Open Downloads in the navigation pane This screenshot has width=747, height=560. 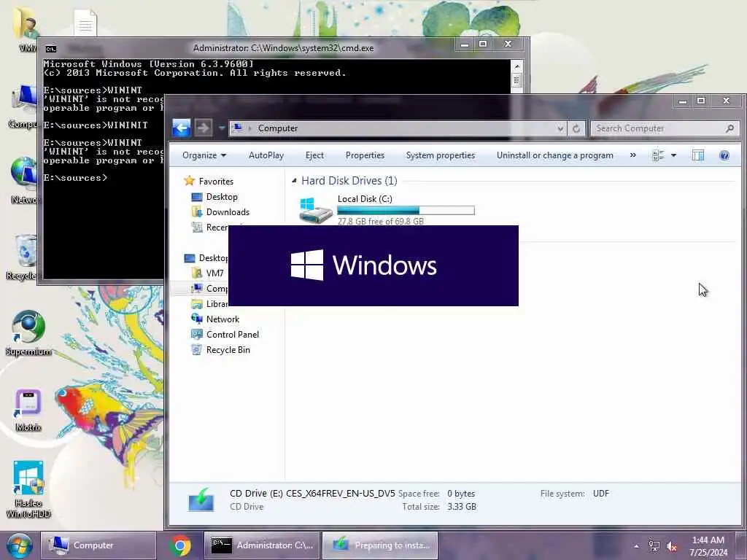tap(220, 212)
